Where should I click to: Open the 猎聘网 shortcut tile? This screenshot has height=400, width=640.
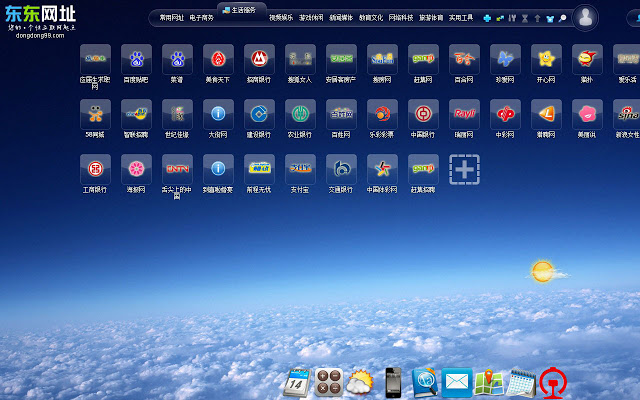point(546,114)
